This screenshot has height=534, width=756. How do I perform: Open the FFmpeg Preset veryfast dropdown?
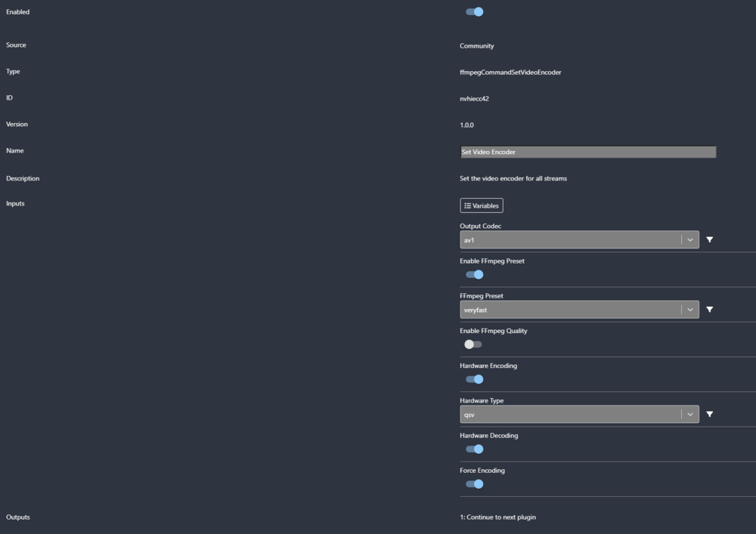[580, 310]
